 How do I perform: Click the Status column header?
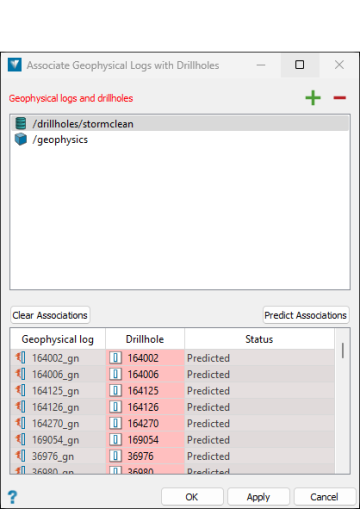(259, 339)
